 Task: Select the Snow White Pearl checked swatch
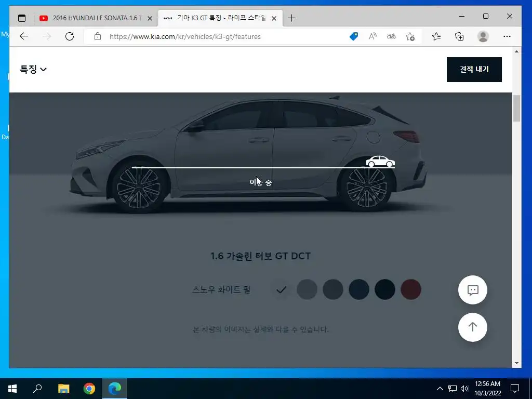click(x=281, y=290)
